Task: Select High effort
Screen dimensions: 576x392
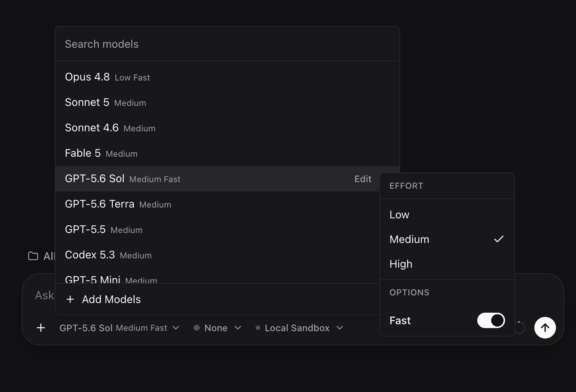Action: pyautogui.click(x=447, y=264)
